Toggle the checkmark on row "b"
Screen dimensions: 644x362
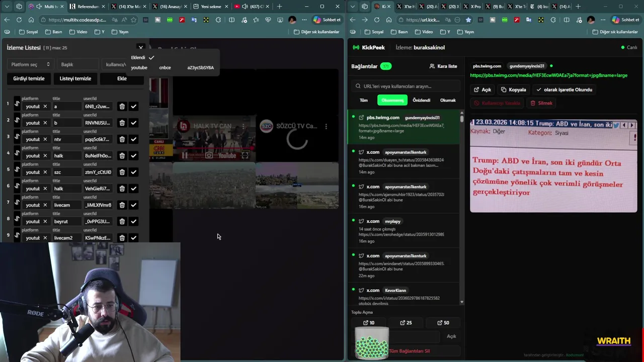click(x=133, y=123)
